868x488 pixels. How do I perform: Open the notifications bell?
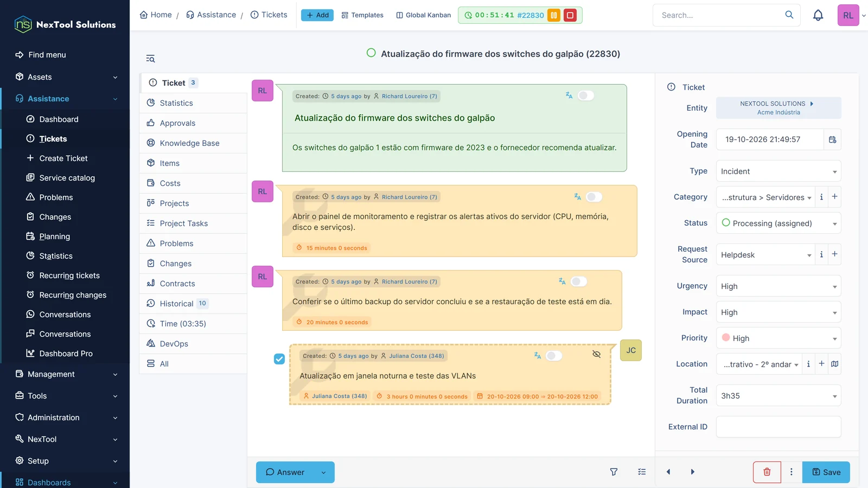(818, 15)
